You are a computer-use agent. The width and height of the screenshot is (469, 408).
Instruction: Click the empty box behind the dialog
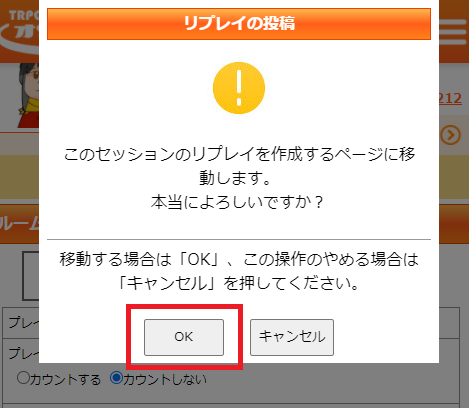(x=31, y=276)
